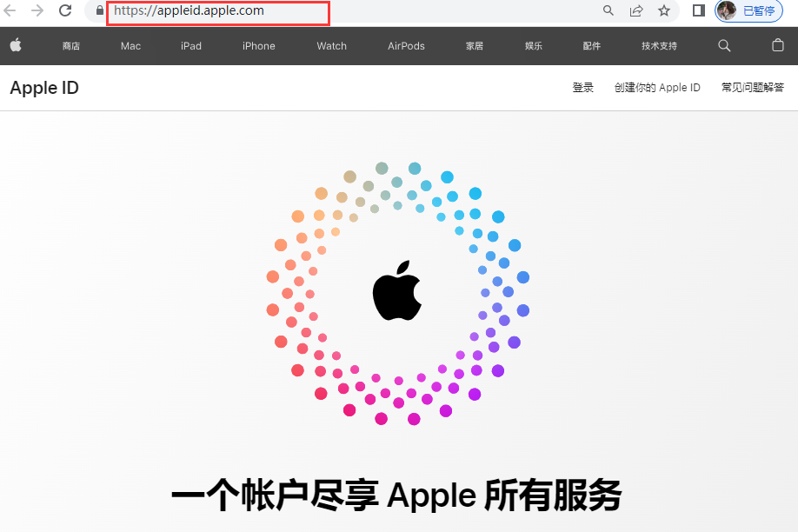Go back with the browser back arrow
This screenshot has width=798, height=532.
coord(10,10)
